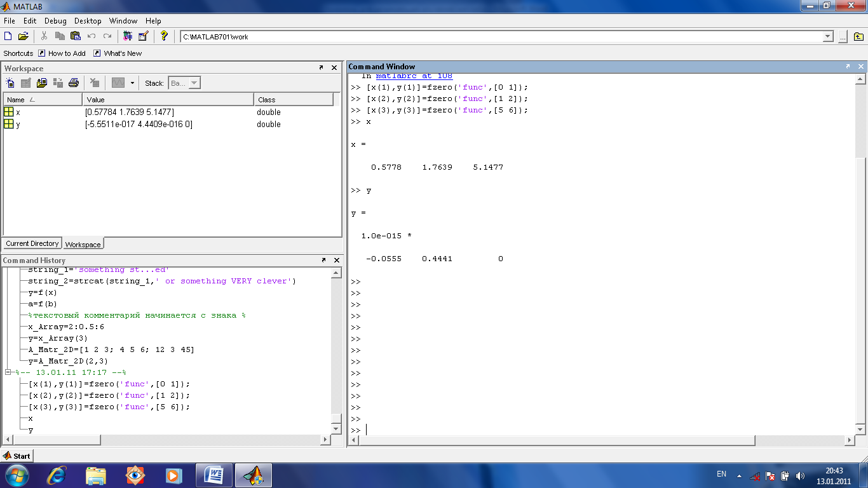
Task: Create a new workspace variable
Action: (x=10, y=83)
